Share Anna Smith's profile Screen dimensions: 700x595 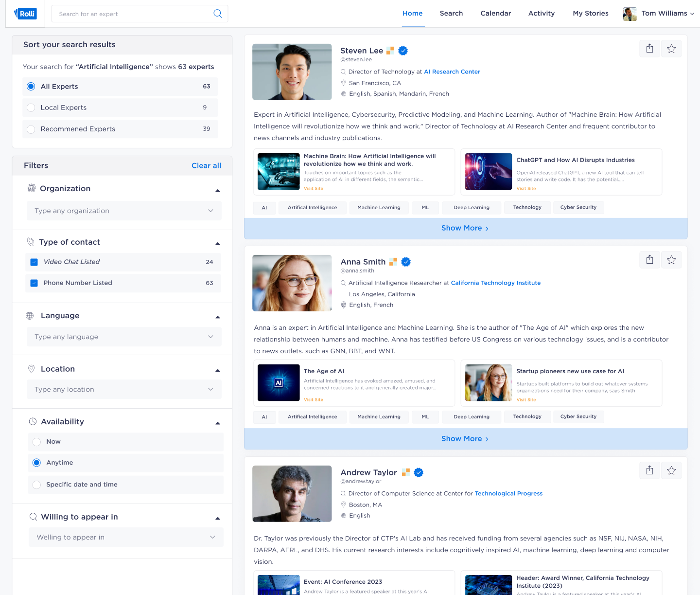(x=649, y=260)
